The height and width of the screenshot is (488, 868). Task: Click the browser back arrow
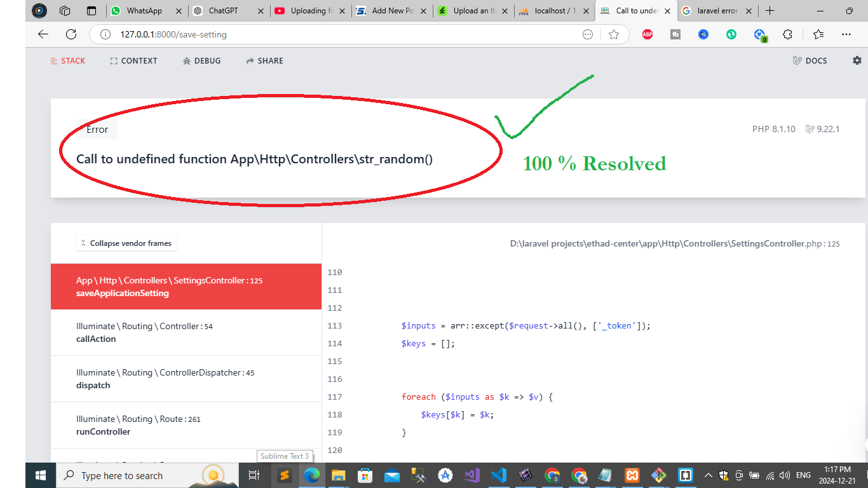point(43,34)
